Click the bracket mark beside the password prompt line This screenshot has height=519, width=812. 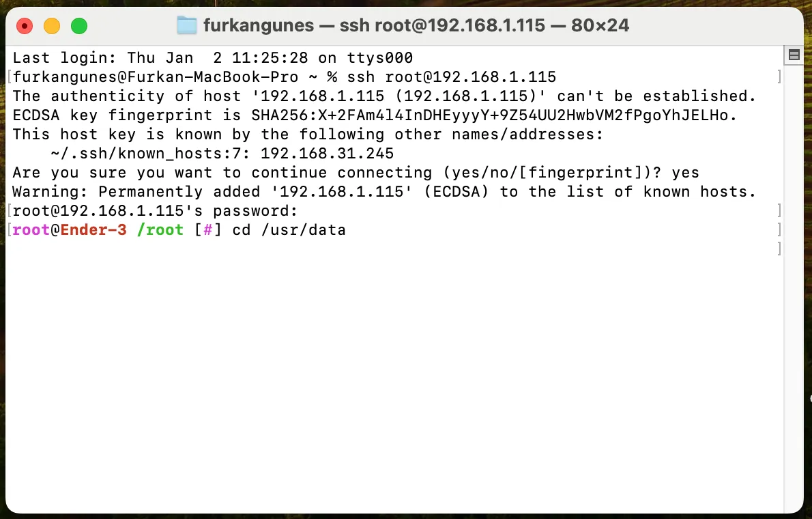coord(779,210)
